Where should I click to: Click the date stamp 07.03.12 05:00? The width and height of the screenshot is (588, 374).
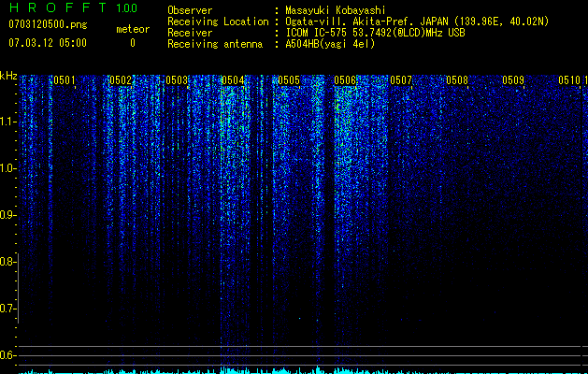(x=48, y=43)
